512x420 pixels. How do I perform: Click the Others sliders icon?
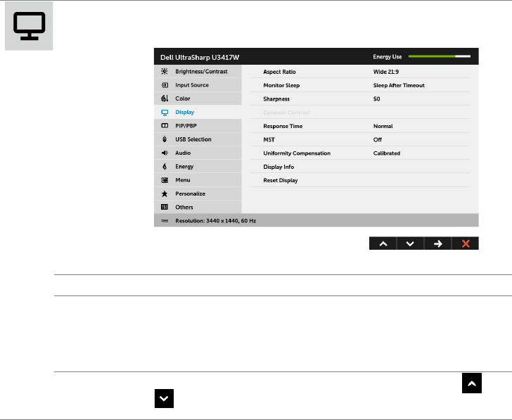click(165, 207)
